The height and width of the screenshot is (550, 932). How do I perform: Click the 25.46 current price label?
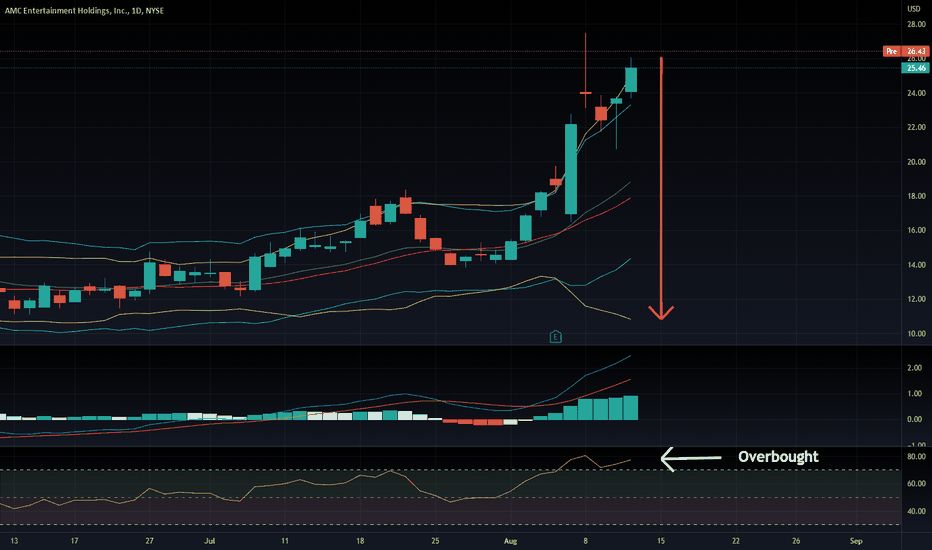916,68
